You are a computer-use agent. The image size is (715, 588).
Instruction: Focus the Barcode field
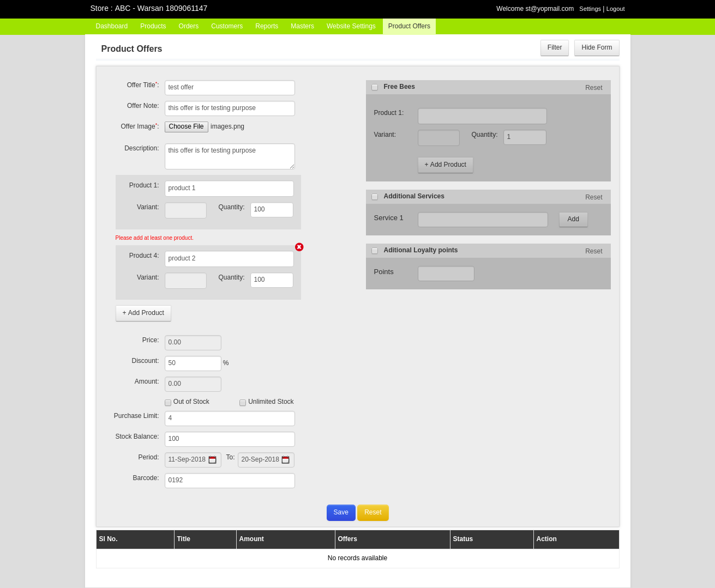coord(230,481)
